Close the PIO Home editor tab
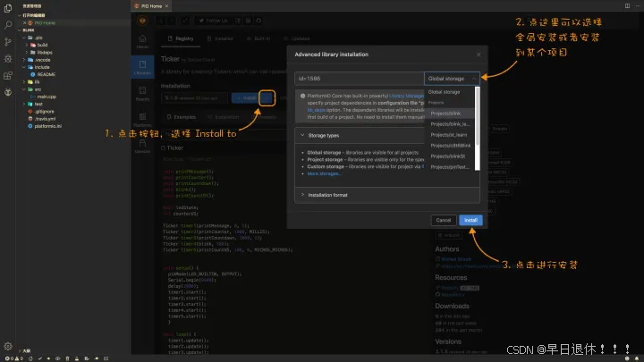Screen dimensions: 644x362 pos(166,6)
